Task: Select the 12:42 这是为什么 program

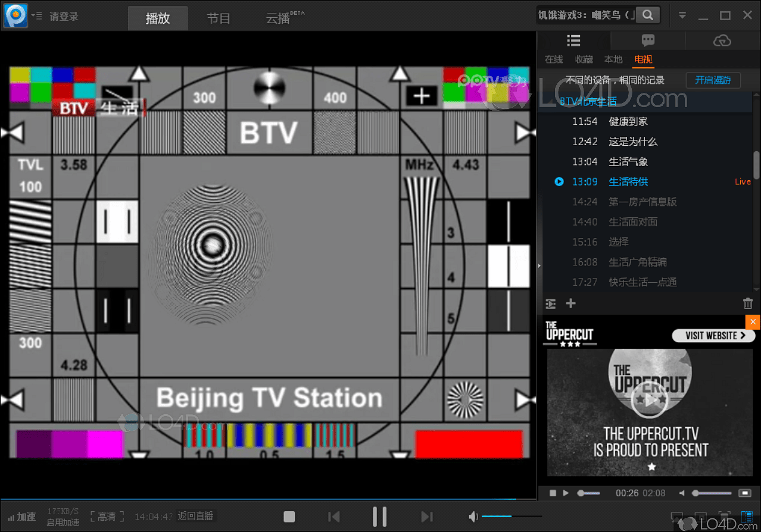Action: coord(646,142)
